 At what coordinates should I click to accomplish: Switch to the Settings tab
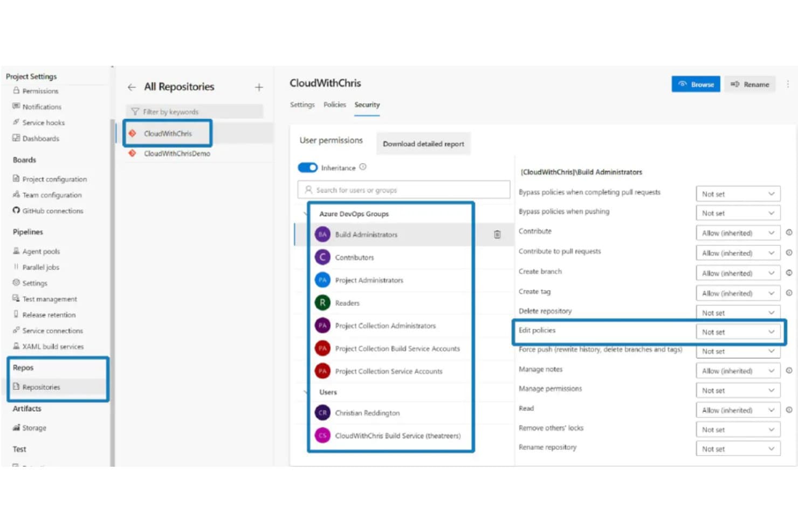(302, 105)
